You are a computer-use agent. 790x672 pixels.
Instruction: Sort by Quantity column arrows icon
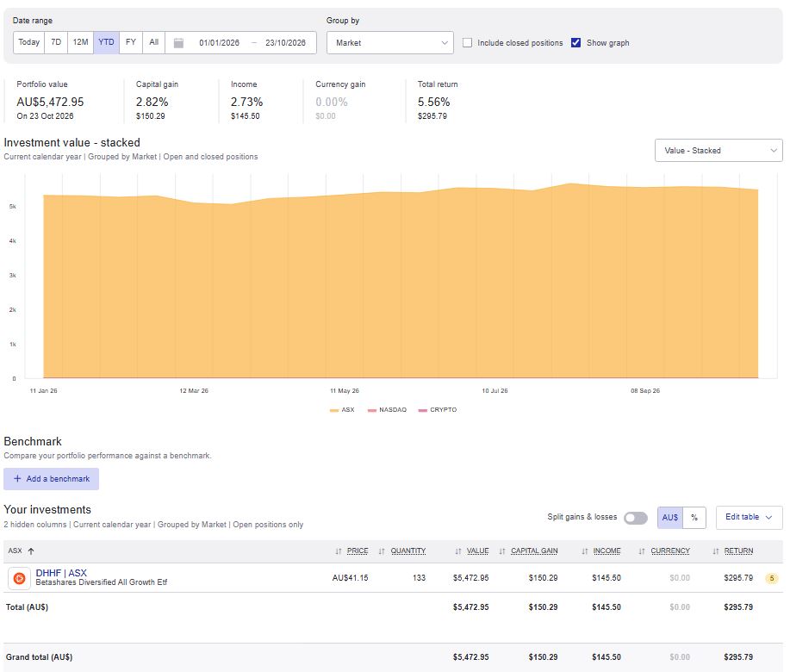coord(382,551)
